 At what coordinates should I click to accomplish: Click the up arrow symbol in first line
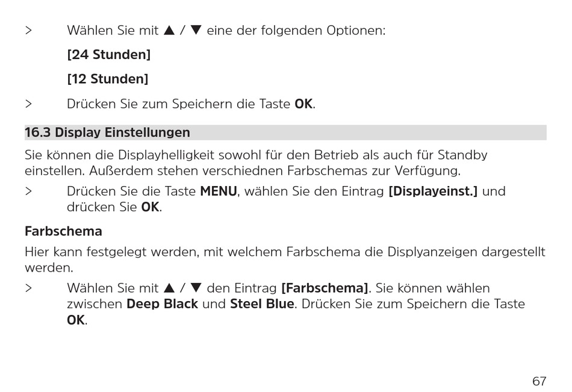pos(169,30)
